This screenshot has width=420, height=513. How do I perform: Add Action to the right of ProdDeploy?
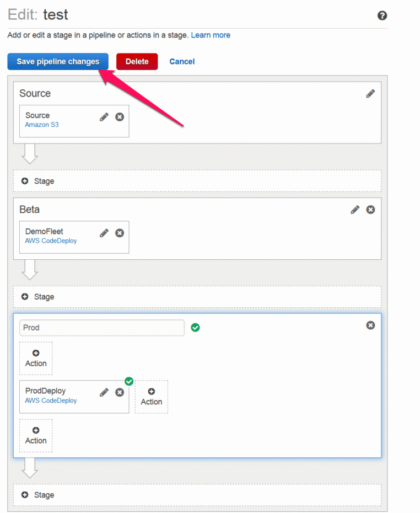pyautogui.click(x=152, y=397)
